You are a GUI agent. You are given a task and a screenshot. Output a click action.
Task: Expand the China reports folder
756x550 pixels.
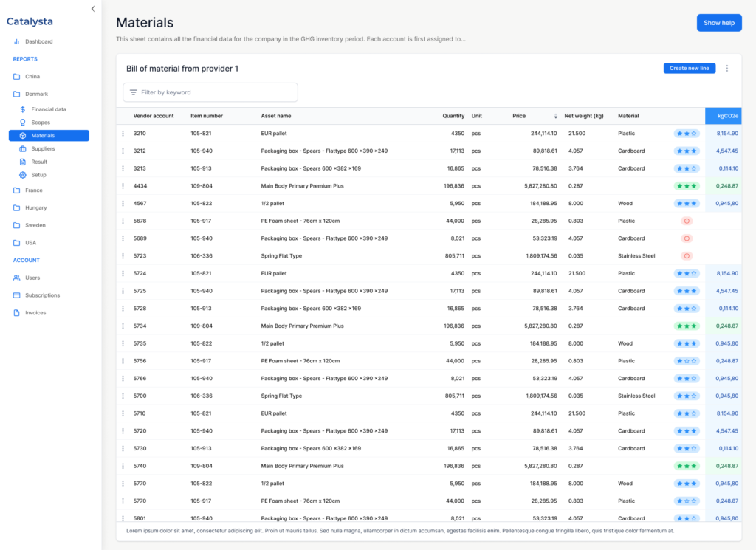pyautogui.click(x=17, y=77)
